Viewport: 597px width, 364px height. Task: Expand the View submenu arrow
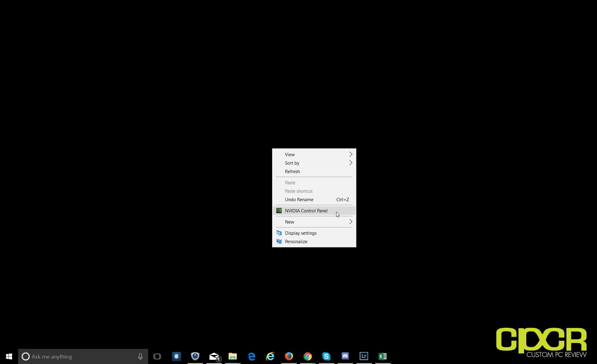tap(351, 154)
